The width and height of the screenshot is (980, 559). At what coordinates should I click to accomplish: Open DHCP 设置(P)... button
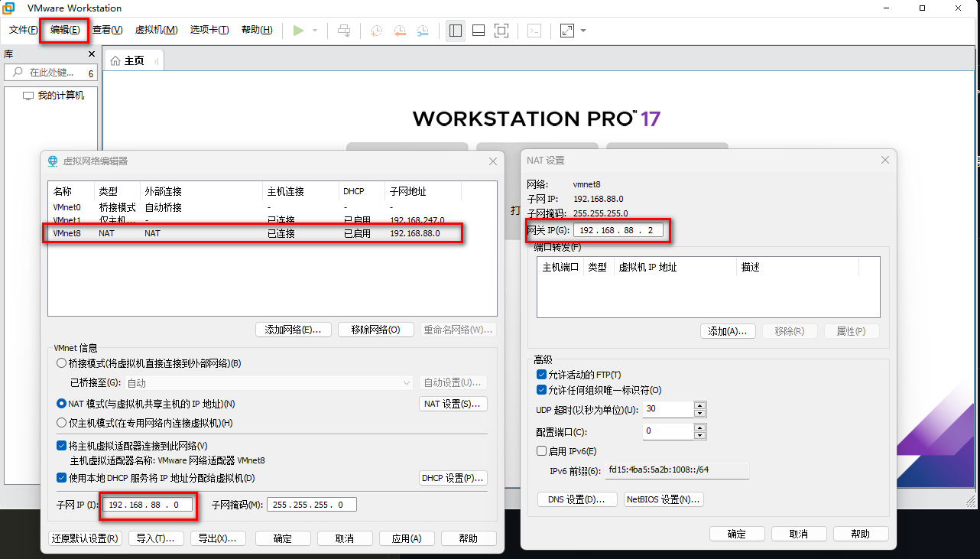tap(453, 478)
